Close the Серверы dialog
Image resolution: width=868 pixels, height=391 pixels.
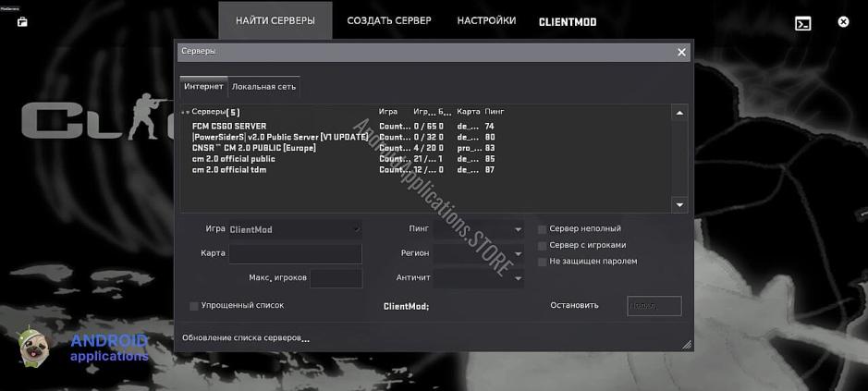[x=681, y=52]
